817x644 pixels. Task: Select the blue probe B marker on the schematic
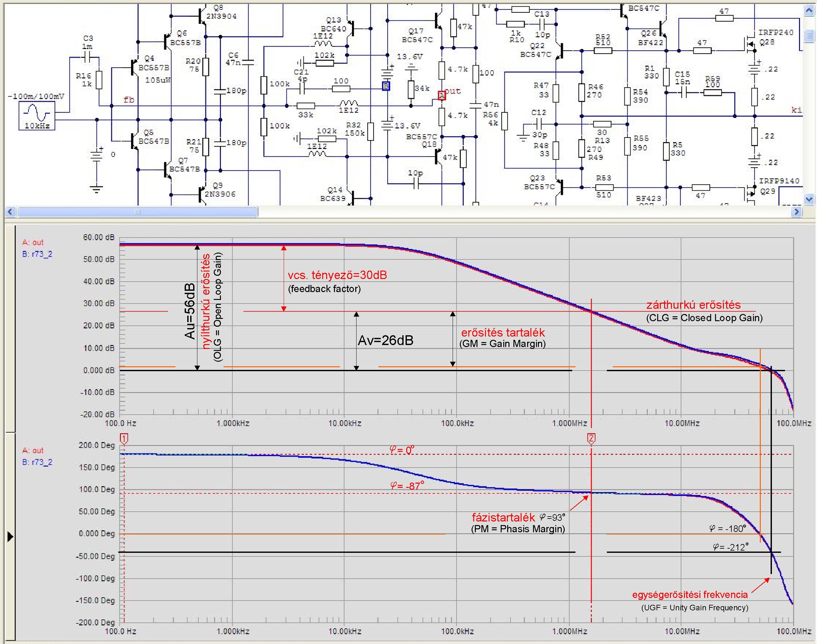[x=386, y=86]
